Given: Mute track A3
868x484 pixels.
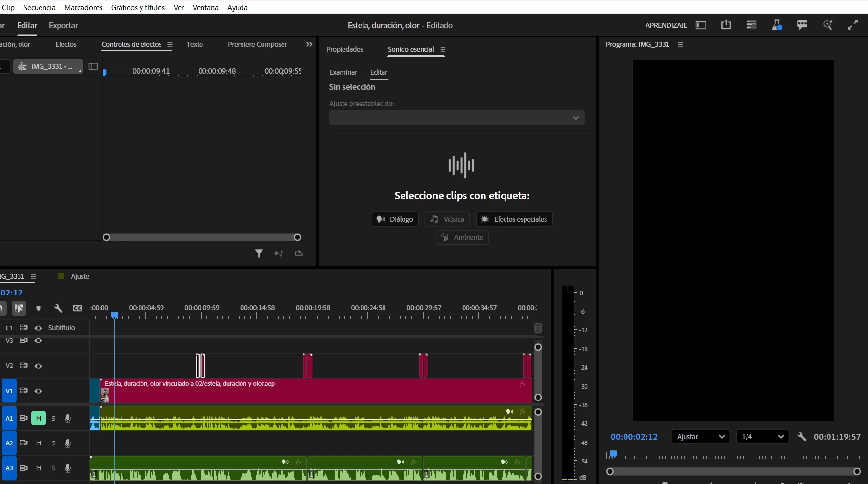Looking at the screenshot, I should (x=39, y=468).
